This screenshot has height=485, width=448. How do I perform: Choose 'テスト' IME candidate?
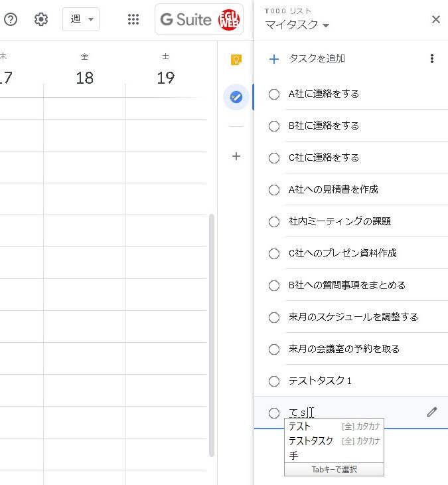(300, 427)
